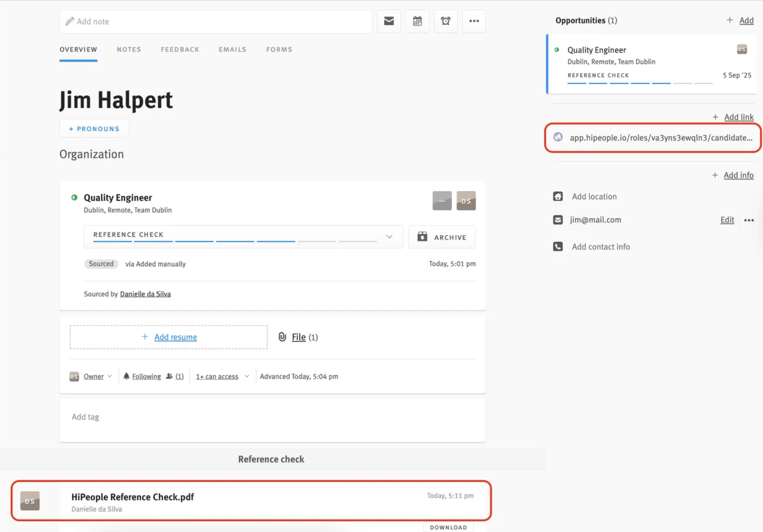Click the Add resume link
The image size is (763, 532).
[x=175, y=337]
